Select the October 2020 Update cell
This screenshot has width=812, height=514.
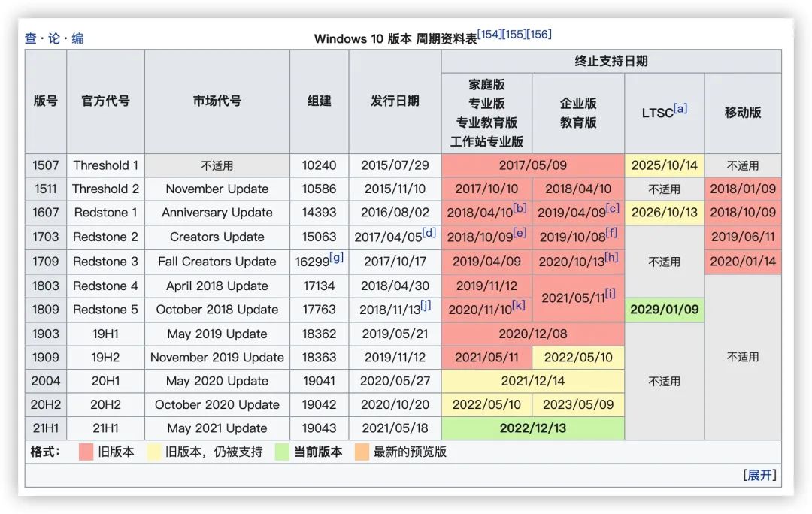click(x=217, y=404)
